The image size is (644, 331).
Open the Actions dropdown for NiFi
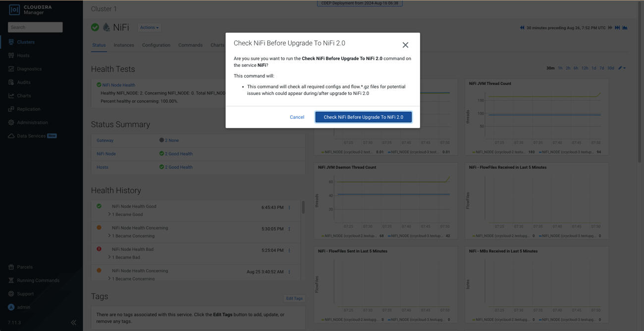pyautogui.click(x=149, y=28)
